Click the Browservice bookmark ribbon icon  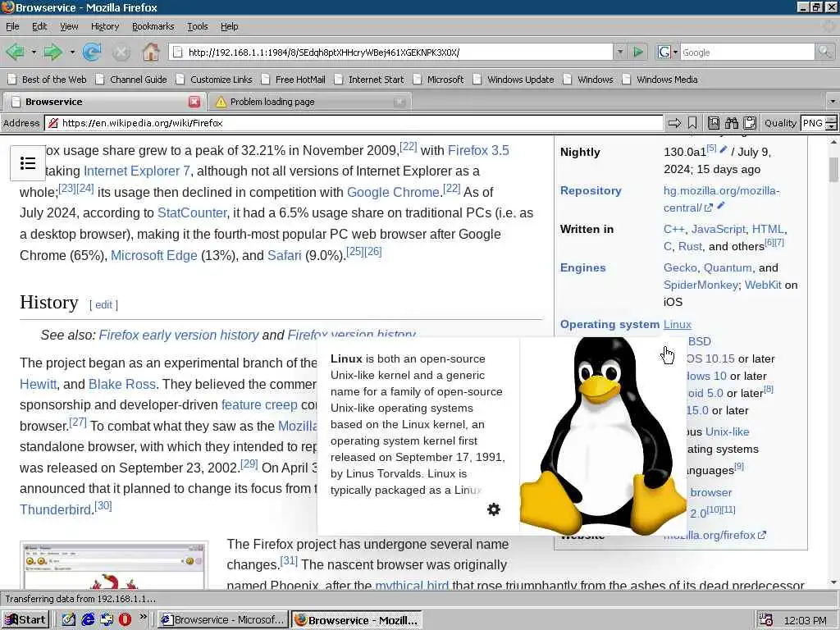[692, 123]
